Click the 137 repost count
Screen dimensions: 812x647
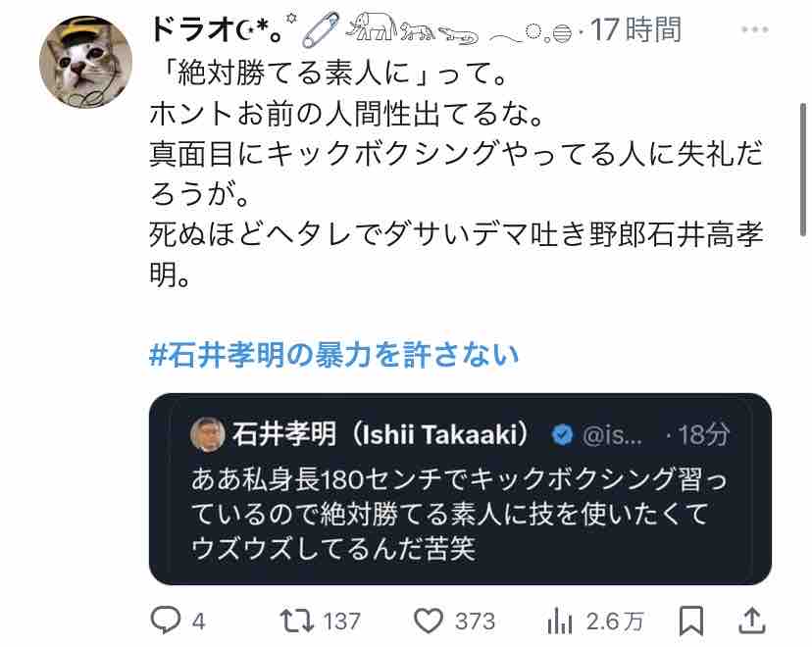[341, 622]
